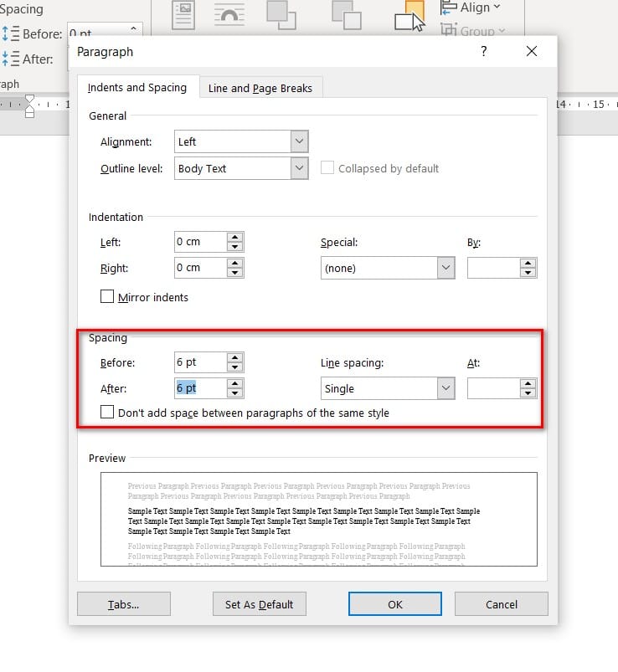Open the Align dropdown in ribbon
The width and height of the screenshot is (618, 672).
[x=471, y=8]
